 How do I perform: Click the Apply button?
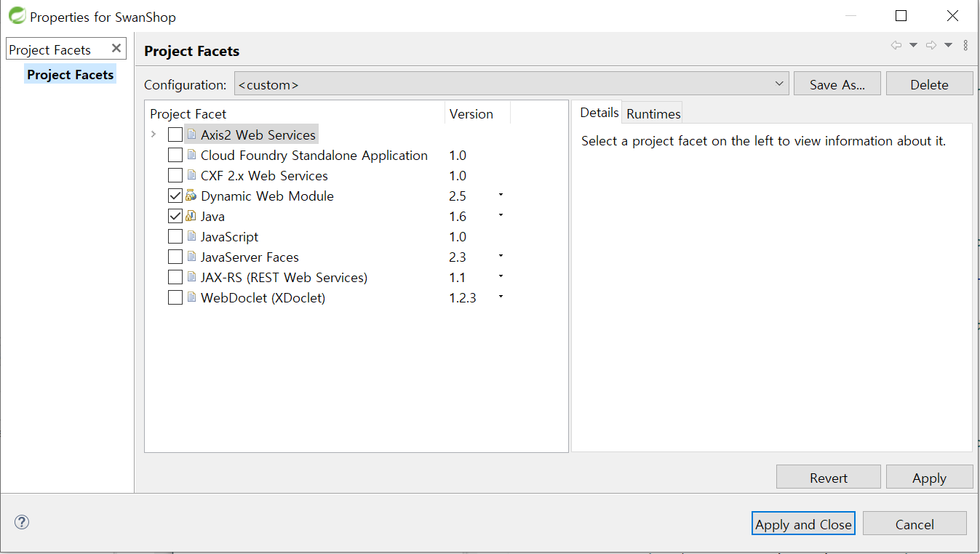coord(929,478)
